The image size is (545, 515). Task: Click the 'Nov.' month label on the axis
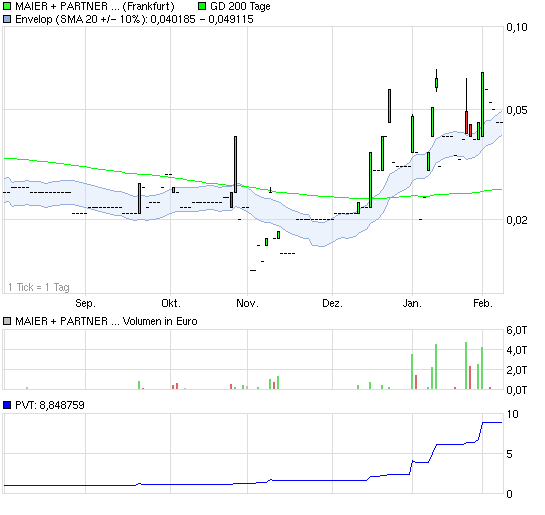pyautogui.click(x=247, y=303)
